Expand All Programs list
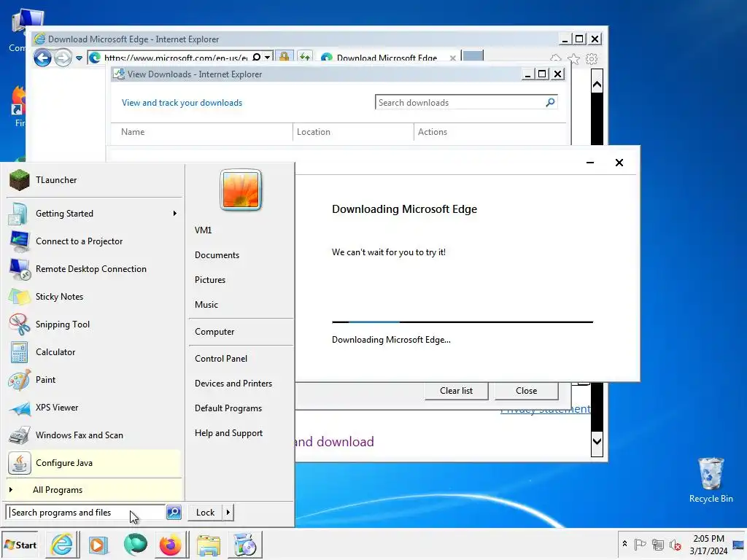 (x=94, y=489)
